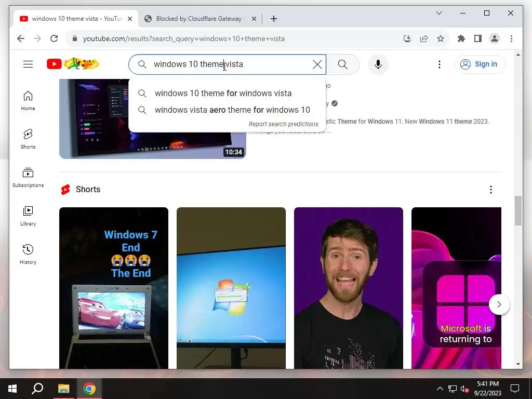
Task: Show next Shorts with the arrow
Action: pyautogui.click(x=499, y=304)
